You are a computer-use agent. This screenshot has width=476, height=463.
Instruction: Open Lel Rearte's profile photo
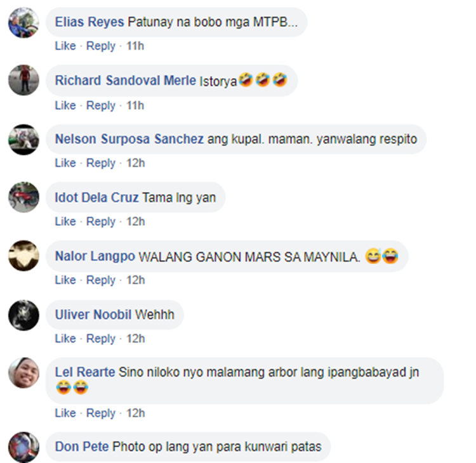23,372
